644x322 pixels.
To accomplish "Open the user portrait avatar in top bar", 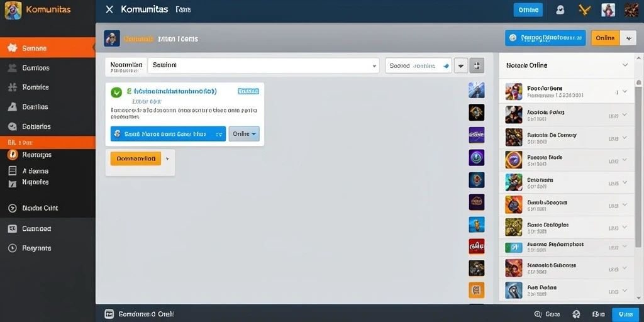I will point(608,10).
